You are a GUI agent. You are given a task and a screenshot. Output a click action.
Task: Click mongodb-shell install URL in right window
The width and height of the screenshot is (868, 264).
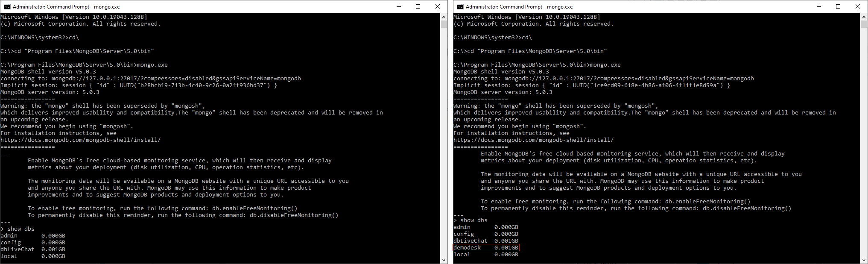click(x=534, y=140)
